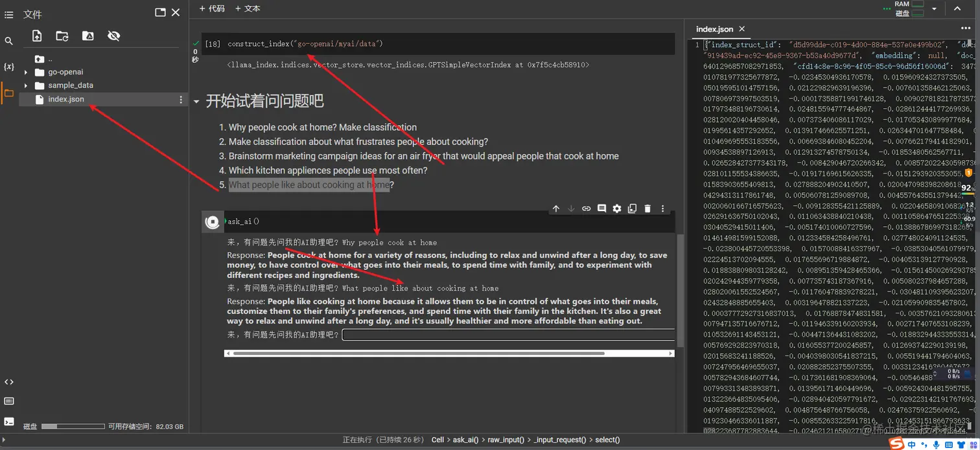
Task: Expand the sample_data folder arrow
Action: coord(26,85)
